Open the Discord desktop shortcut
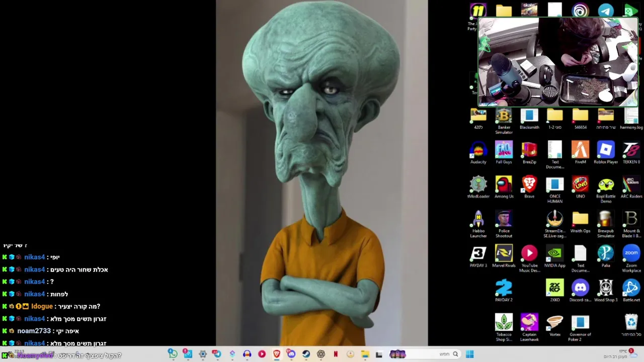 coord(580,291)
